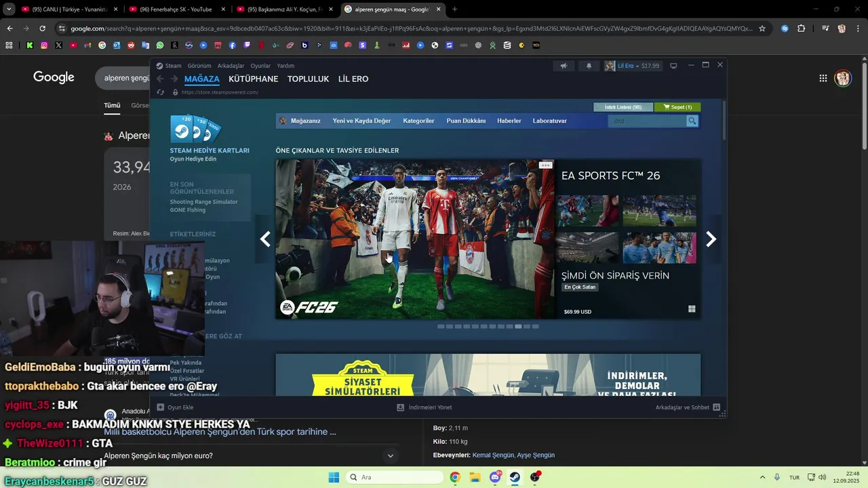Open OBS Studio from the taskbar
Viewport: 868px width, 488px height.
[535, 477]
